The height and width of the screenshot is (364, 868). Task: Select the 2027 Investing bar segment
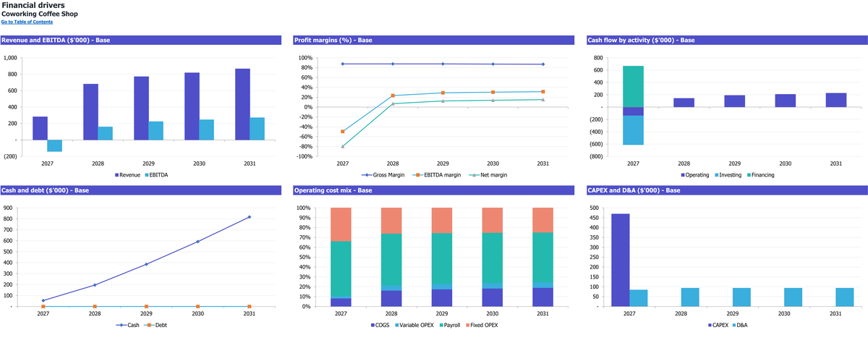pos(633,130)
